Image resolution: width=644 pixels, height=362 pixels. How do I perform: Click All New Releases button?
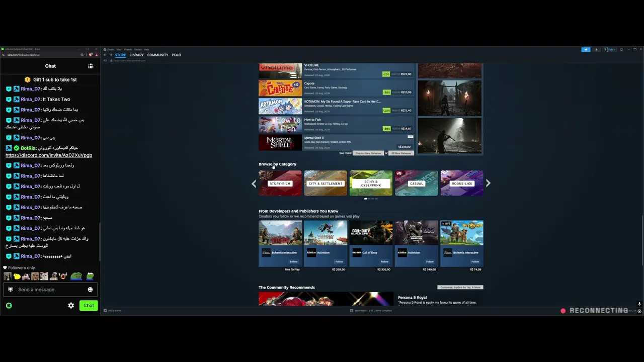(401, 153)
